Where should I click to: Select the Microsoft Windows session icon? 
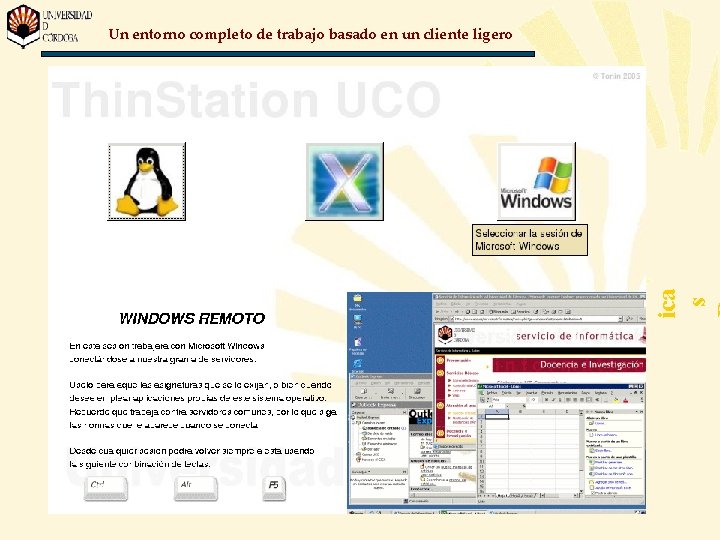tap(536, 181)
